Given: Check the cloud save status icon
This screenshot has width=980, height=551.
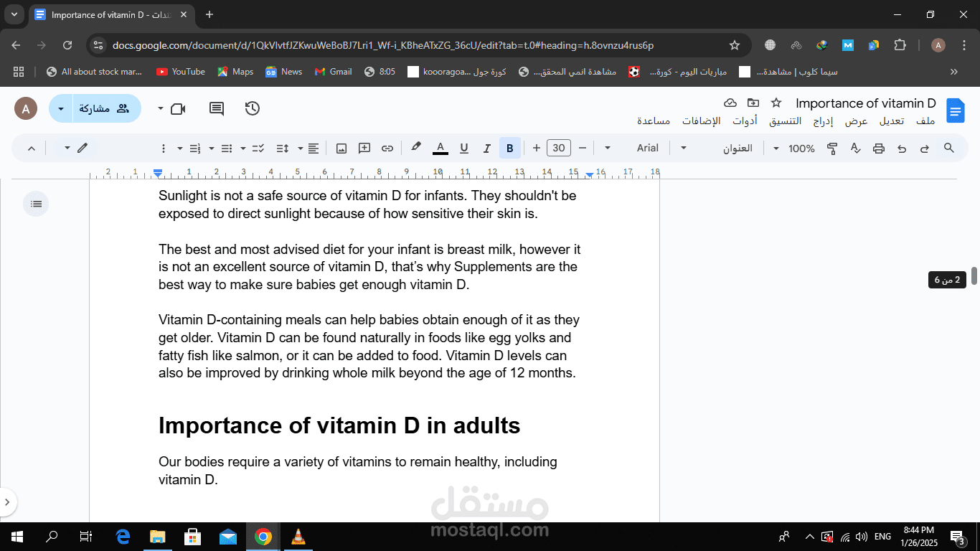Looking at the screenshot, I should (730, 103).
